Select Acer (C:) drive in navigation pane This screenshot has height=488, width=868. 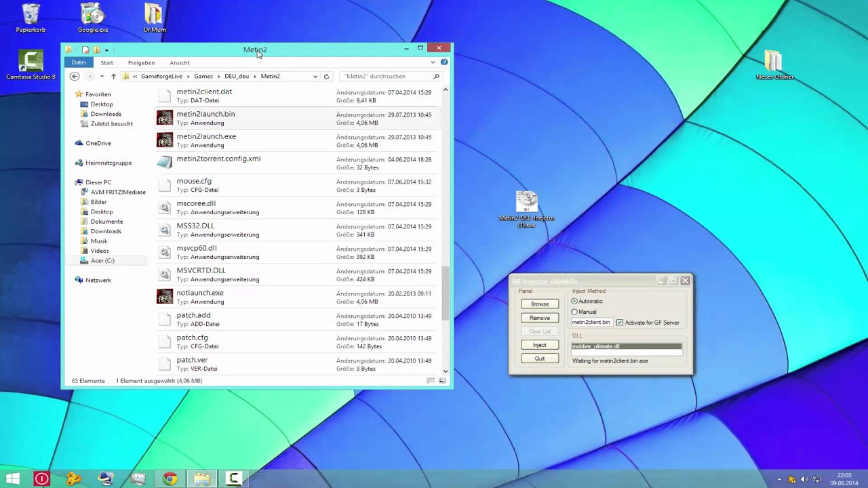click(102, 260)
